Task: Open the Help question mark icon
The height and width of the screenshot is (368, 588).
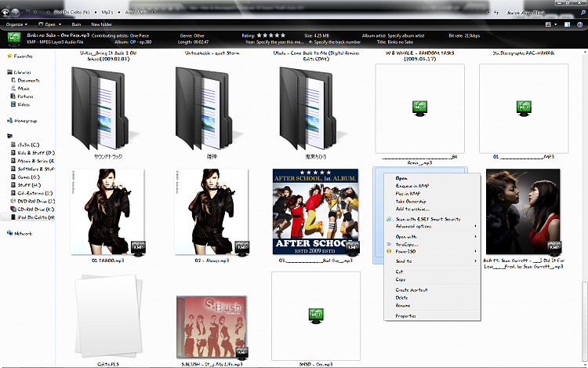Action: (x=579, y=24)
